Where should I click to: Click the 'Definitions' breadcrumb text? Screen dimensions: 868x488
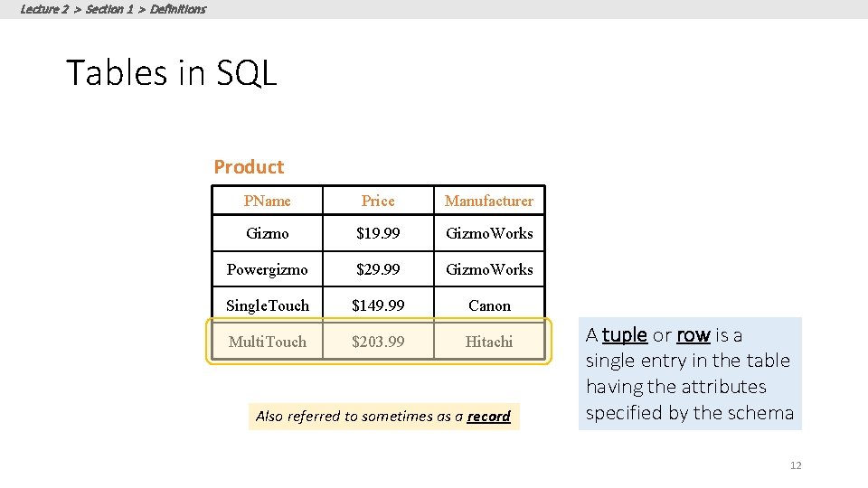tap(178, 9)
